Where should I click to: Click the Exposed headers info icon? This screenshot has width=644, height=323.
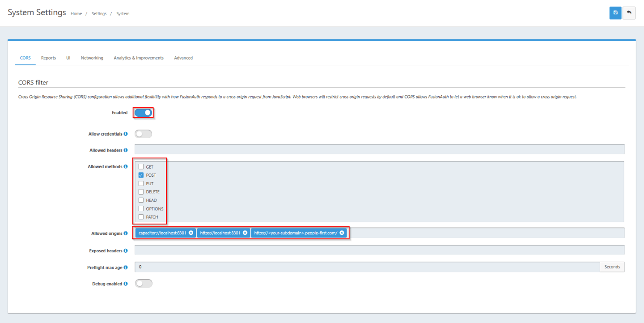pos(126,251)
